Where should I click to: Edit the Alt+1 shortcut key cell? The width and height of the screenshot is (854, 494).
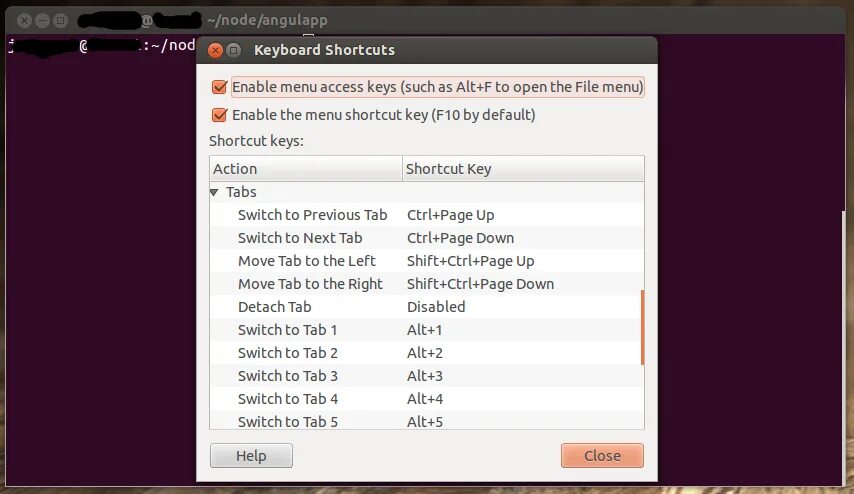point(424,330)
